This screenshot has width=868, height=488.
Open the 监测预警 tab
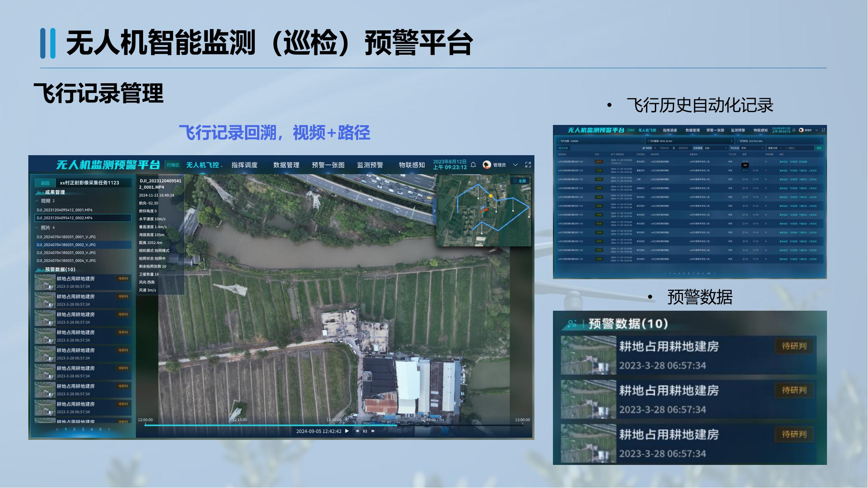click(370, 165)
